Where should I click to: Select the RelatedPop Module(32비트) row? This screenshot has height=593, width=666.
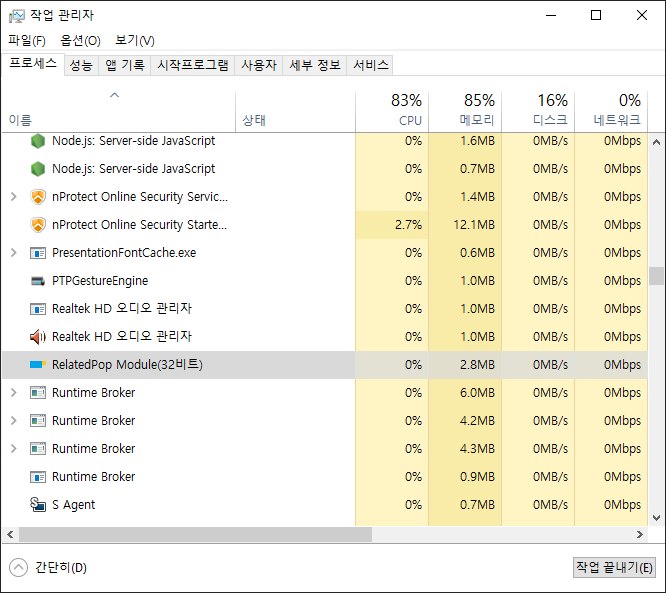point(325,365)
